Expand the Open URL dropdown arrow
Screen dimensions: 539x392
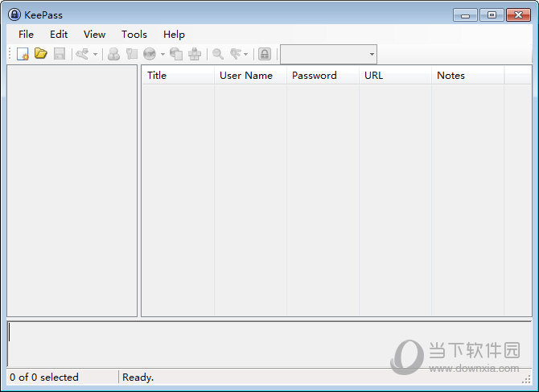click(x=163, y=54)
